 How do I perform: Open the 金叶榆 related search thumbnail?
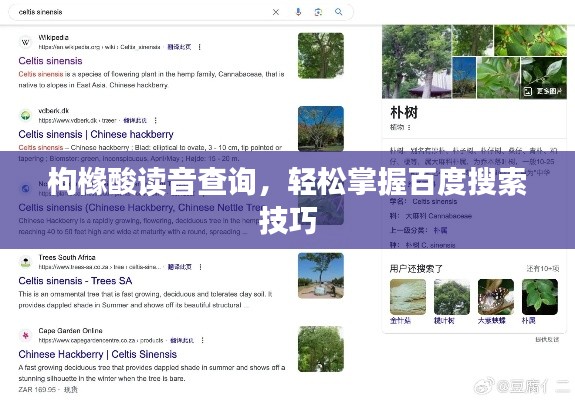(x=408, y=297)
